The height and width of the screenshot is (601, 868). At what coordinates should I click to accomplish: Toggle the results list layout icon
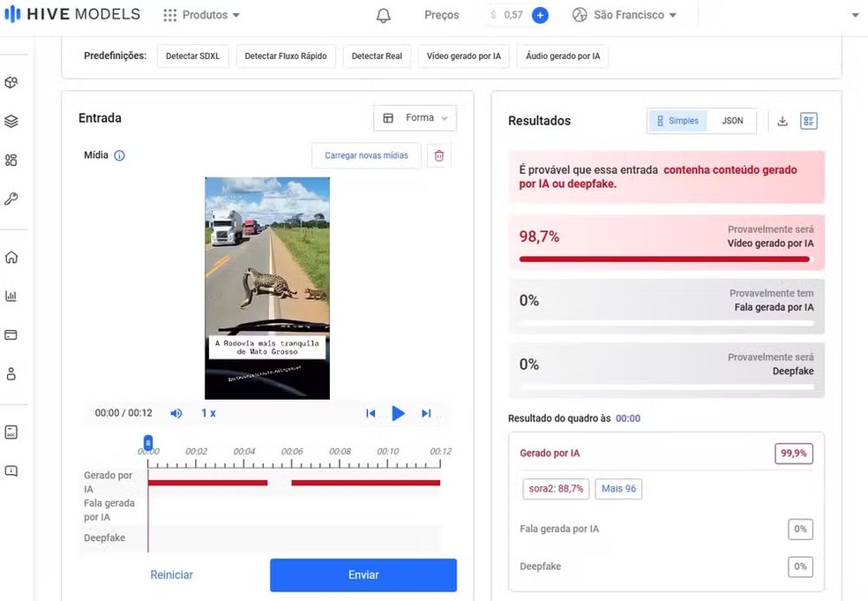click(x=809, y=121)
